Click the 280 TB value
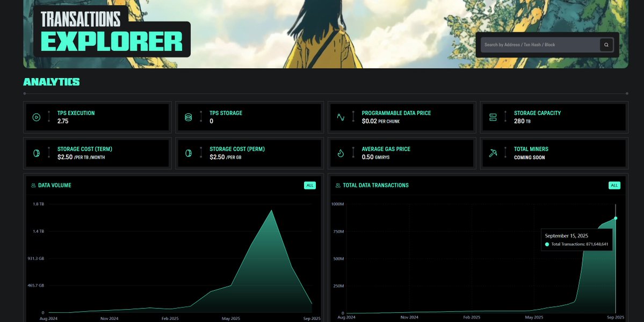The height and width of the screenshot is (322, 644). coord(523,121)
